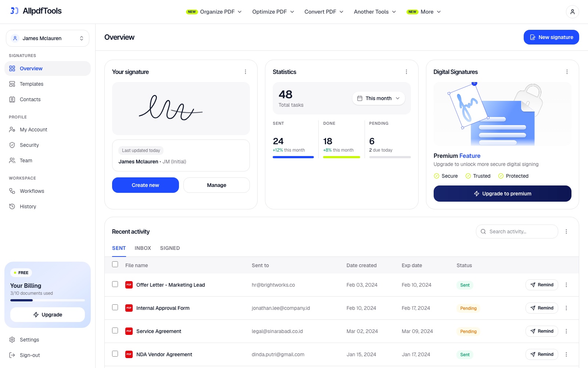This screenshot has height=368, width=588.
Task: Check the Offer Letter - Marketing Lead row
Action: click(x=115, y=284)
